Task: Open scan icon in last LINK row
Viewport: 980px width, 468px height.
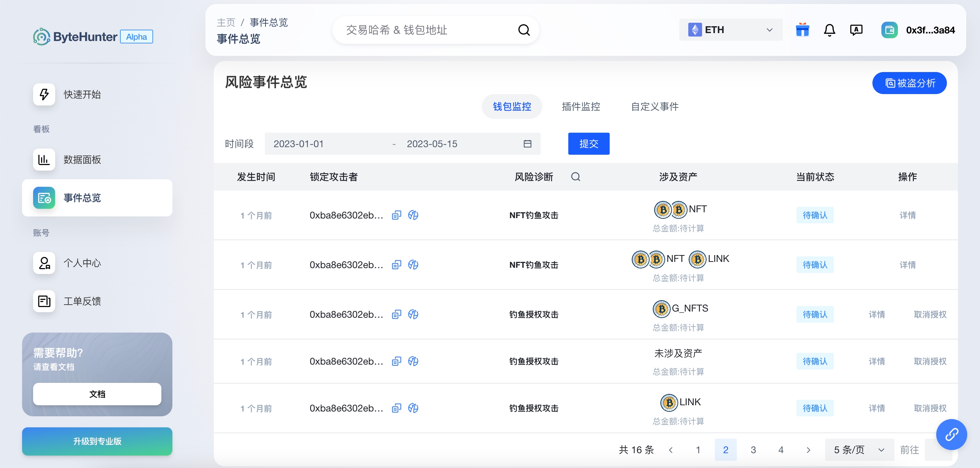Action: [413, 408]
